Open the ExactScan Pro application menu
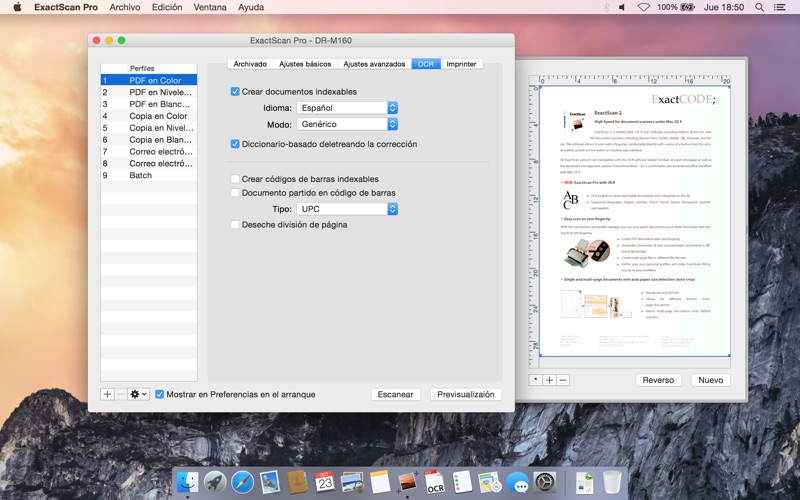The height and width of the screenshot is (500, 800). point(66,7)
